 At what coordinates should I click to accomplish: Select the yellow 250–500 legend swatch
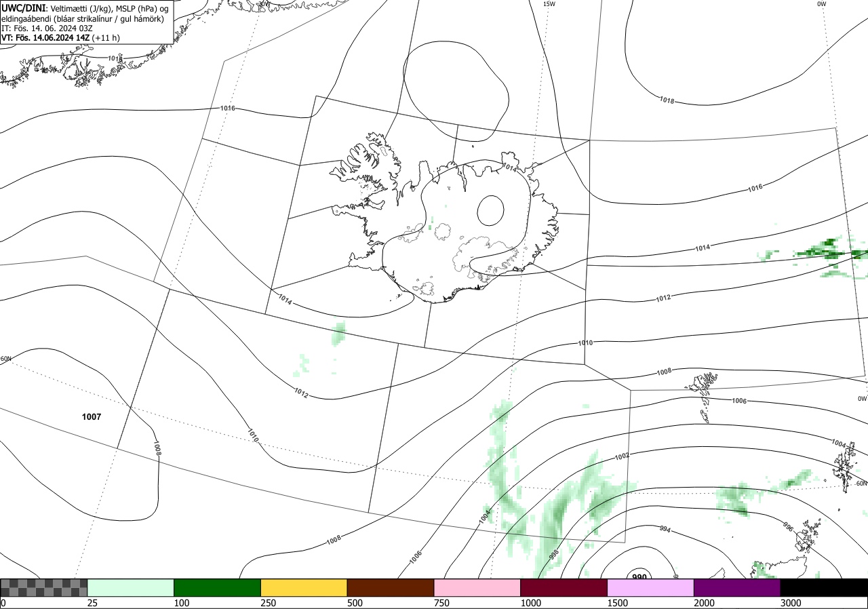coord(304,587)
